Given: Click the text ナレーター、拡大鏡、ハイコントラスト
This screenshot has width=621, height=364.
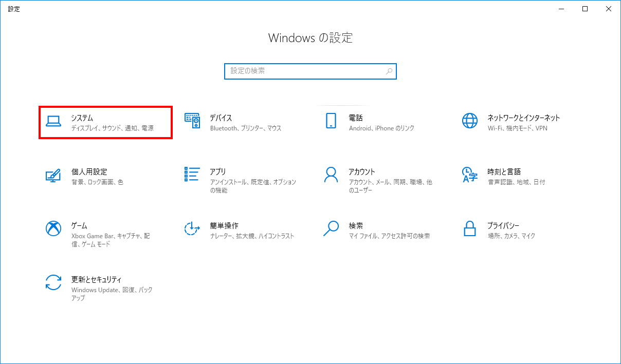Looking at the screenshot, I should (x=252, y=236).
